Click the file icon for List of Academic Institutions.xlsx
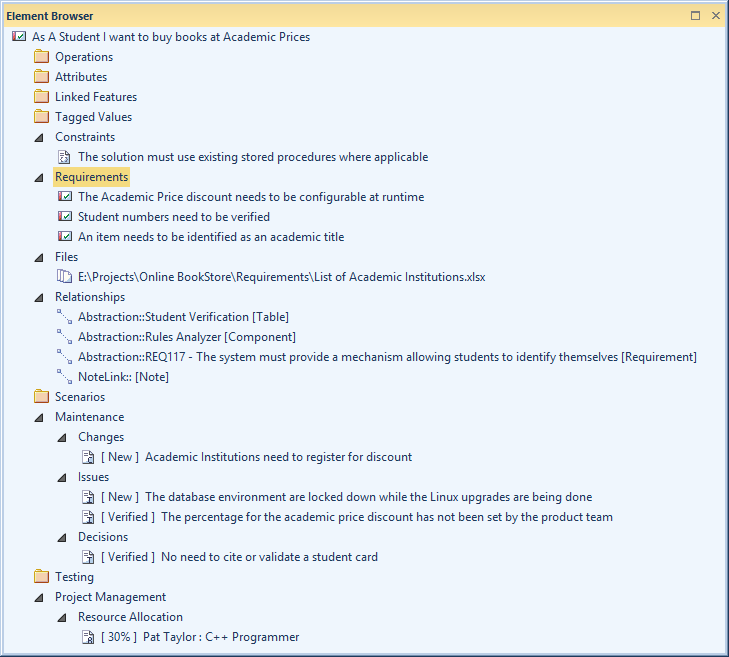 point(64,277)
